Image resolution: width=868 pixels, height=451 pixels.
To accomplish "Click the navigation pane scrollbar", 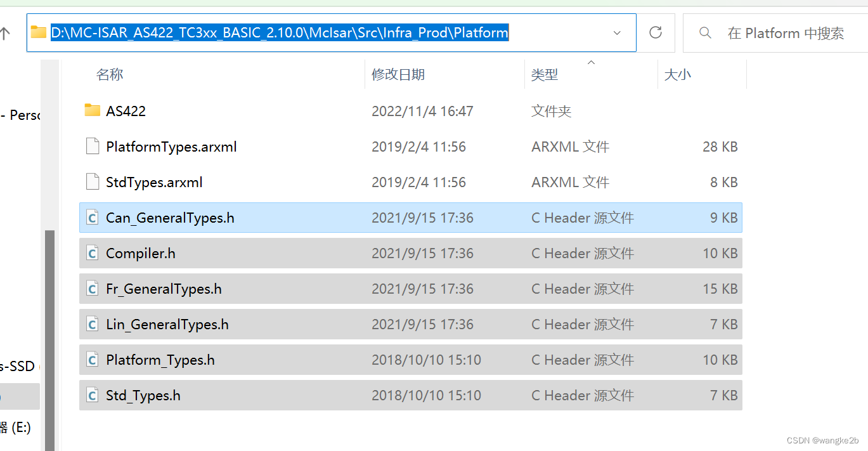I will click(49, 339).
